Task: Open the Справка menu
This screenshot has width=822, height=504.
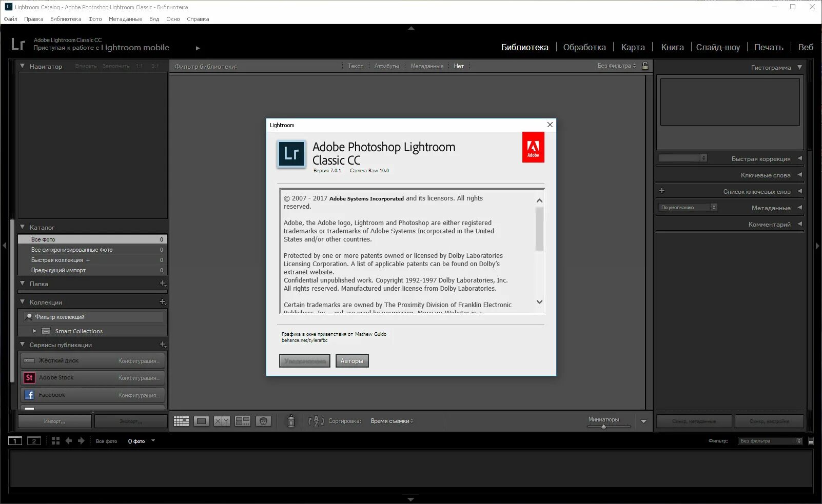Action: click(x=198, y=19)
